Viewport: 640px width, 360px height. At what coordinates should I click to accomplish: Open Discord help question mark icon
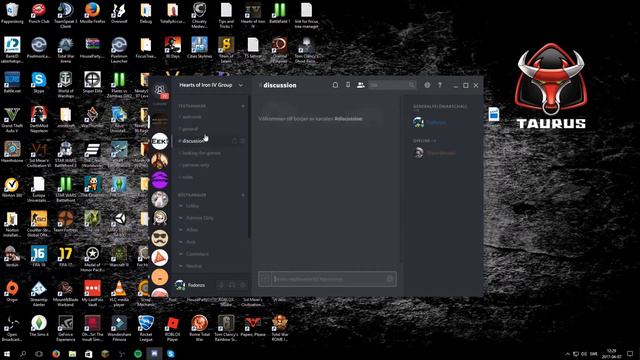440,85
